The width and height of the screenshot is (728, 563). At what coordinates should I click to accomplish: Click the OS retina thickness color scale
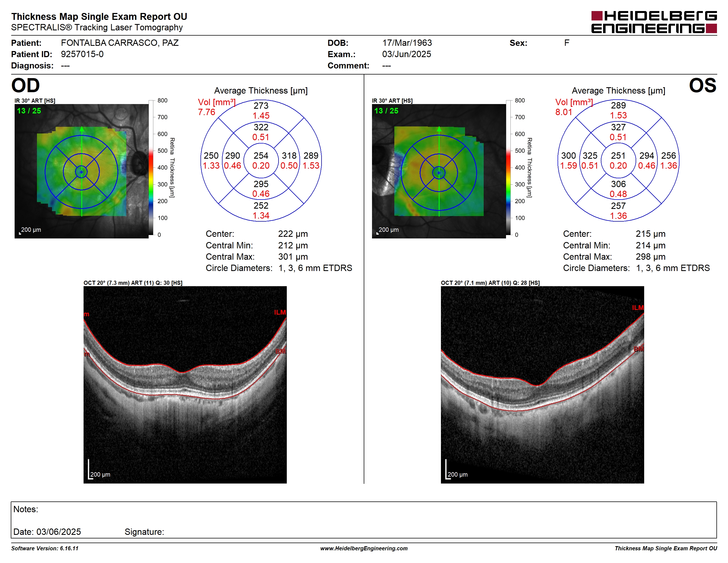coord(508,168)
